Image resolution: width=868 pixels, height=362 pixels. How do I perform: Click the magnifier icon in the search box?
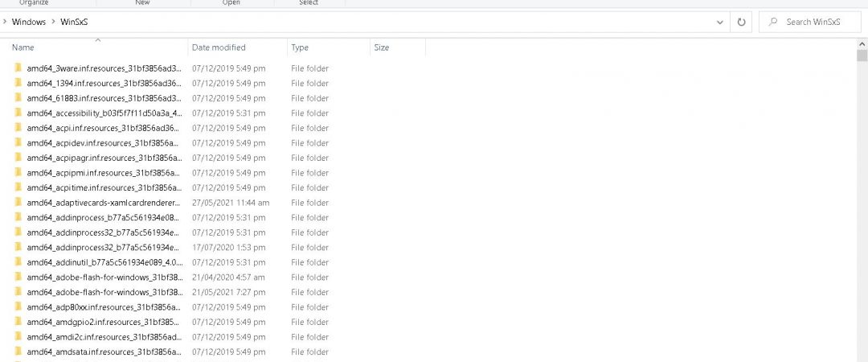point(773,23)
